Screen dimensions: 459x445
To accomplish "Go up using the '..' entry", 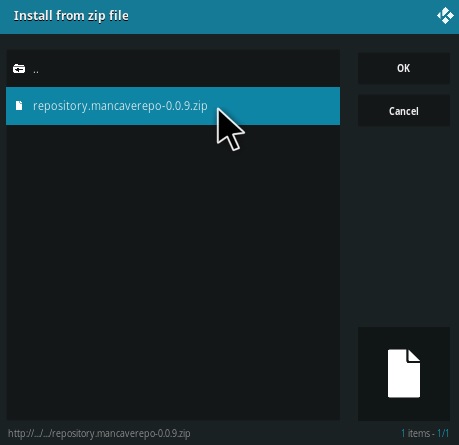I will tap(173, 69).
